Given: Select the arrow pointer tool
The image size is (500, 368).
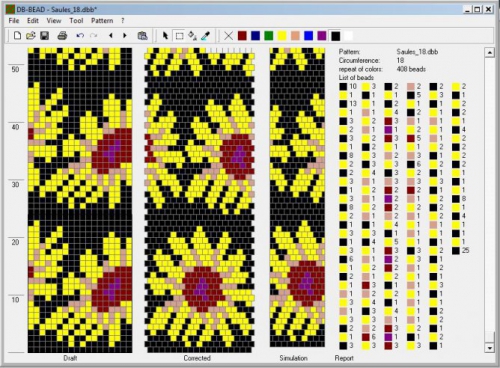Looking at the screenshot, I should click(x=165, y=36).
